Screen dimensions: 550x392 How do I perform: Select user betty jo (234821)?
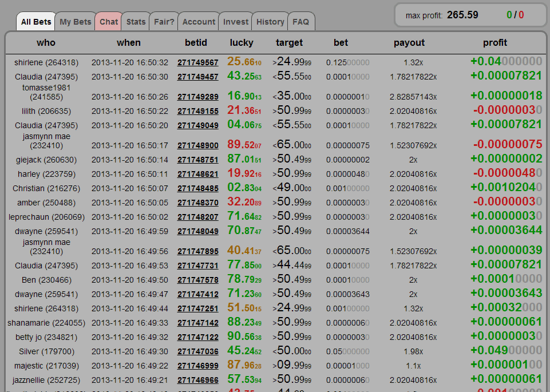pos(46,337)
